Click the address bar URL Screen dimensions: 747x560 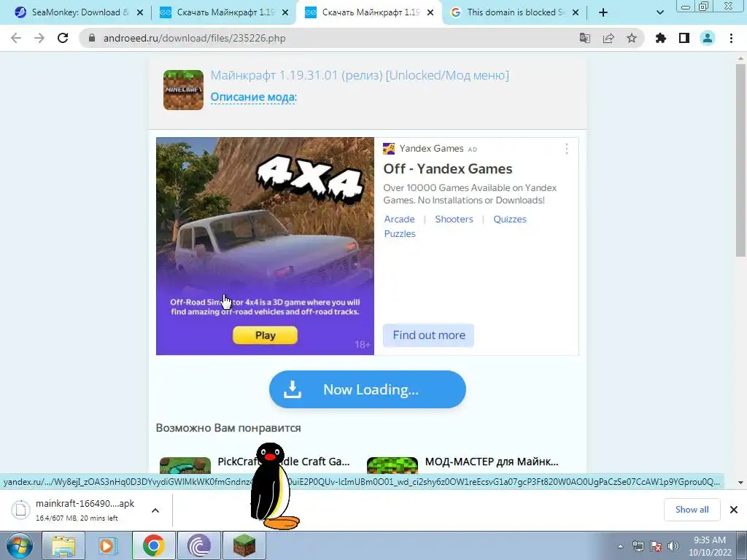[x=194, y=38]
